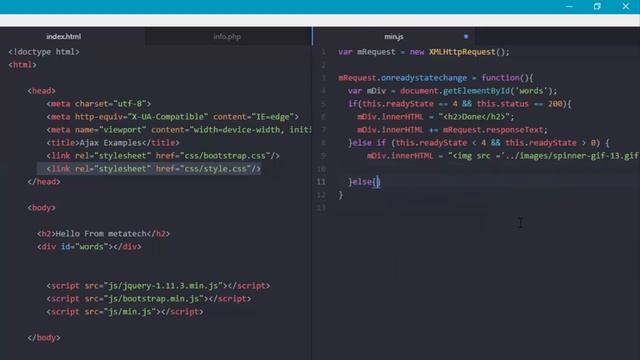This screenshot has width=640, height=360.
Task: Click the getElementById('words') line
Action: point(452,91)
